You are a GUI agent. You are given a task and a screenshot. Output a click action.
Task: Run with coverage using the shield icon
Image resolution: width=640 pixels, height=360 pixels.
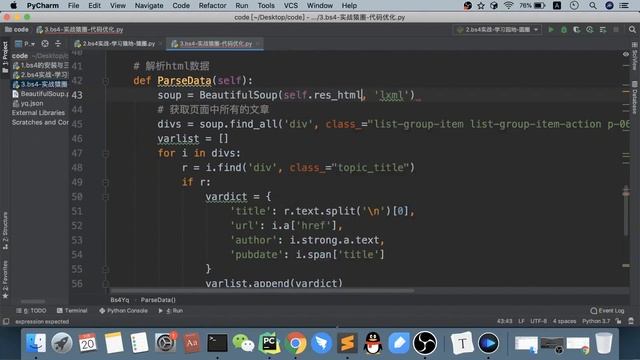point(576,29)
